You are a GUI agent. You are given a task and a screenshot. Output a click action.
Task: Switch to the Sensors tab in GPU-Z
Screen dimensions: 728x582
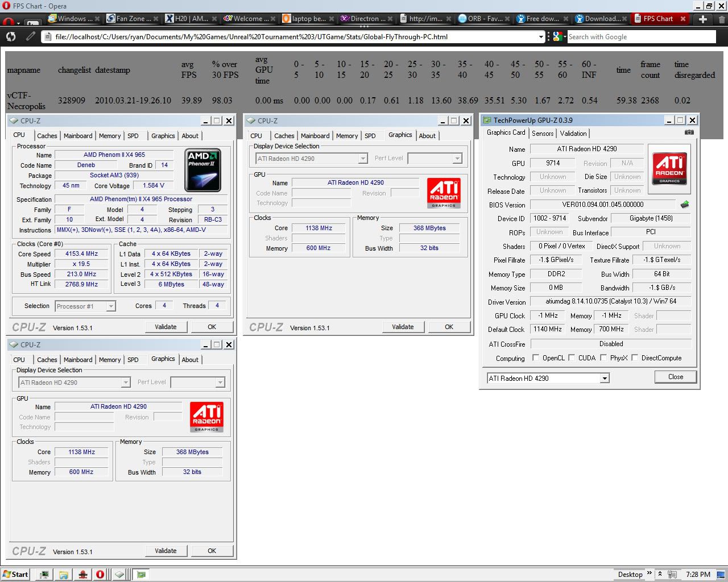(x=542, y=134)
